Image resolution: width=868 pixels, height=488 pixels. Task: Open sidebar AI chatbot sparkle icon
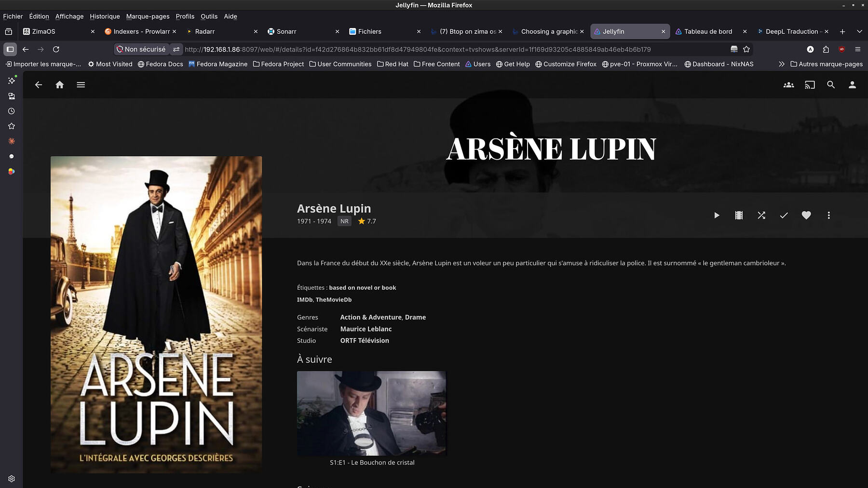point(12,81)
